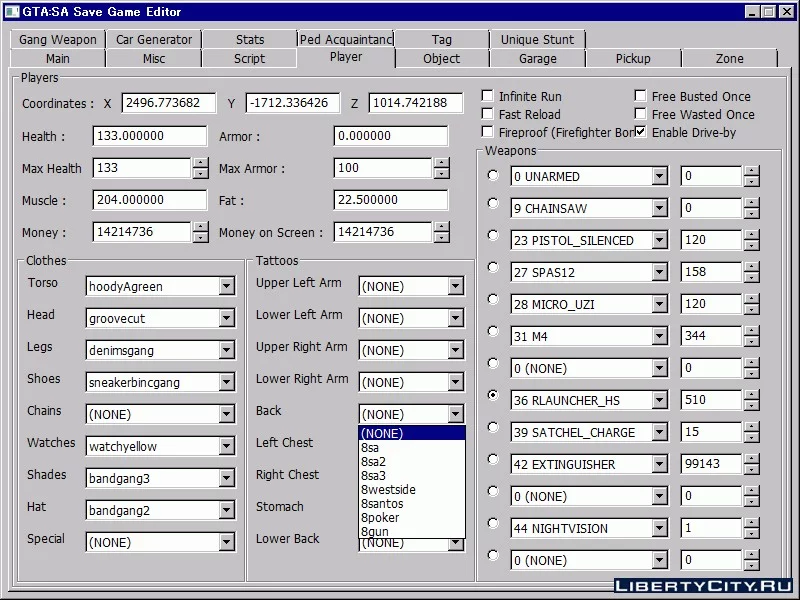Open the Hat dropdown showing bandgang2
Viewport: 800px width, 600px height.
(x=227, y=511)
